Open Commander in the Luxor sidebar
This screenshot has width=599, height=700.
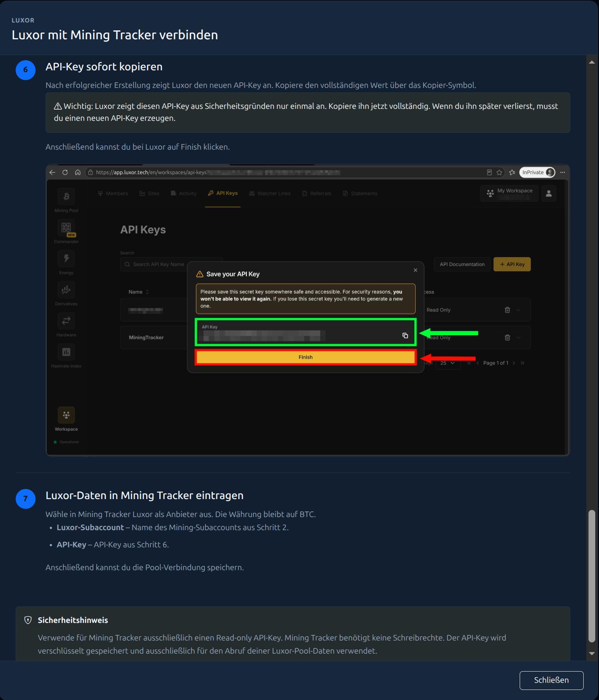tap(66, 232)
